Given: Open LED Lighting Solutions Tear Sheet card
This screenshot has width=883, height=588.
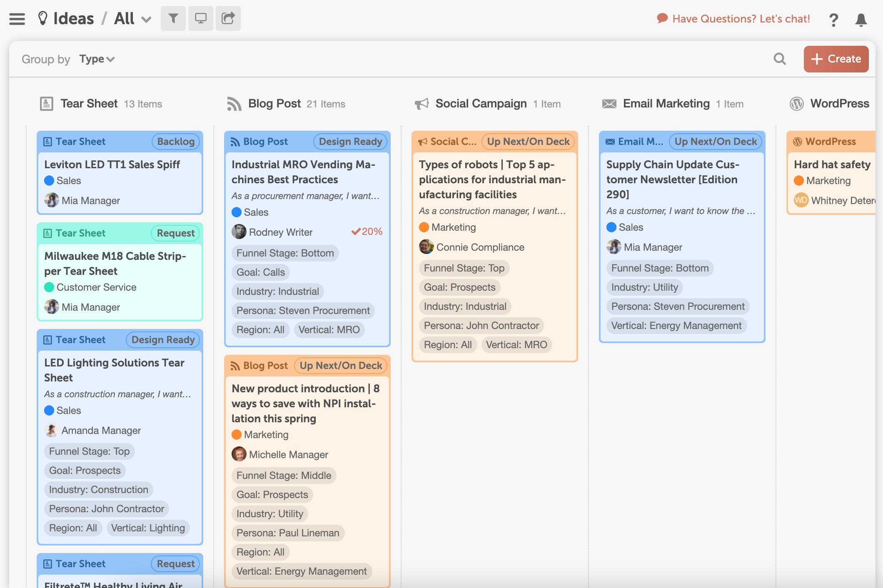Looking at the screenshot, I should point(114,370).
